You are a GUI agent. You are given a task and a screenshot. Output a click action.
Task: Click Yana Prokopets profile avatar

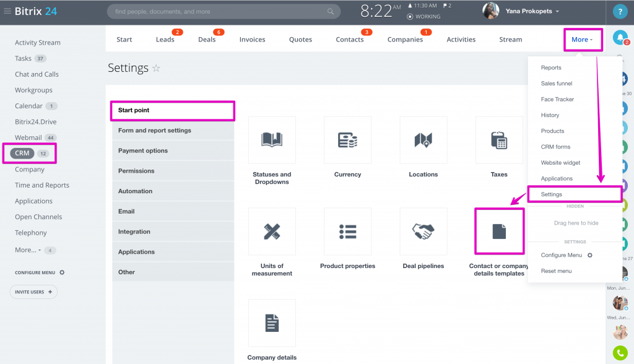pyautogui.click(x=490, y=11)
